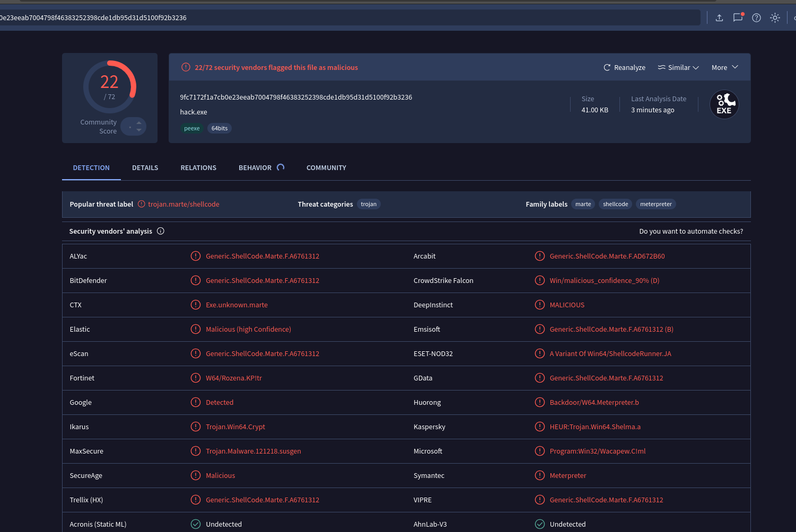Image resolution: width=796 pixels, height=532 pixels.
Task: Open the COMMUNITY tab
Action: [x=326, y=167]
